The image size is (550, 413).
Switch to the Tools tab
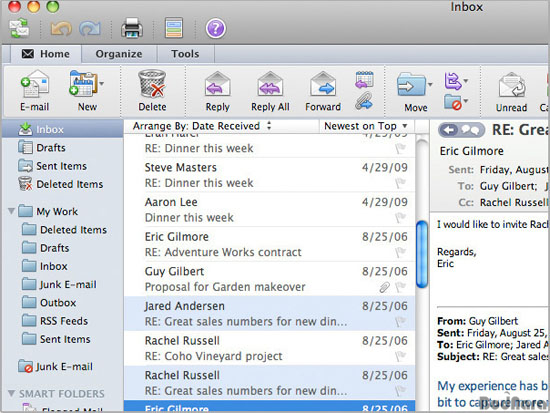click(185, 54)
